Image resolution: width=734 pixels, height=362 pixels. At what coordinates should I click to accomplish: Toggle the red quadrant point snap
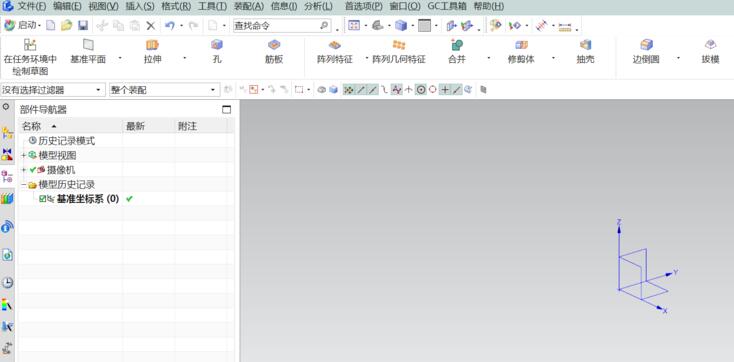coord(433,89)
